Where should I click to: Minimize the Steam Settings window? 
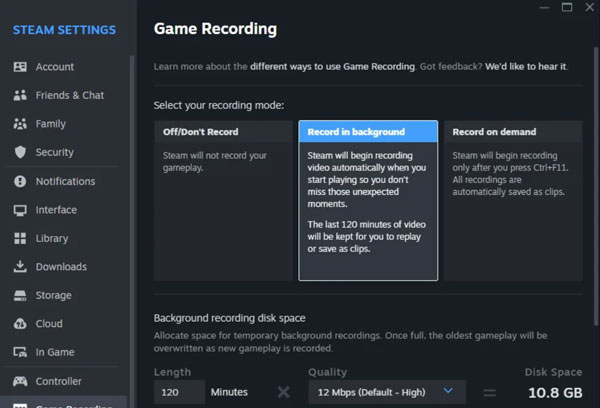[544, 7]
